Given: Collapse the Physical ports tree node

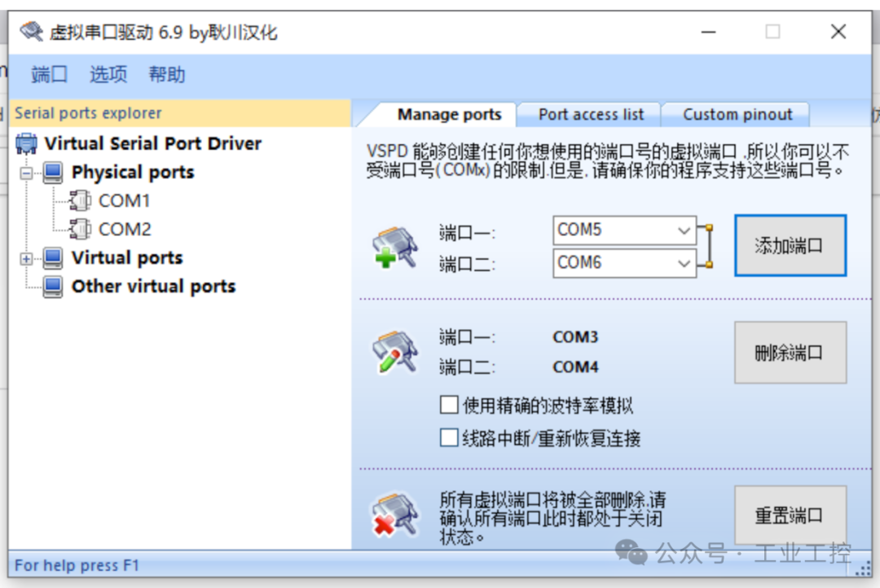Looking at the screenshot, I should click(x=26, y=173).
